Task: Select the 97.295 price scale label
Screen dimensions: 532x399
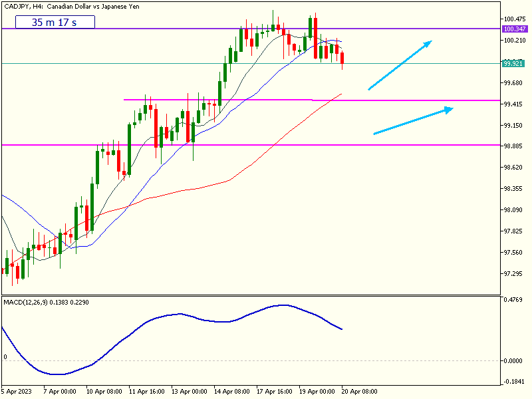Action: tap(515, 274)
